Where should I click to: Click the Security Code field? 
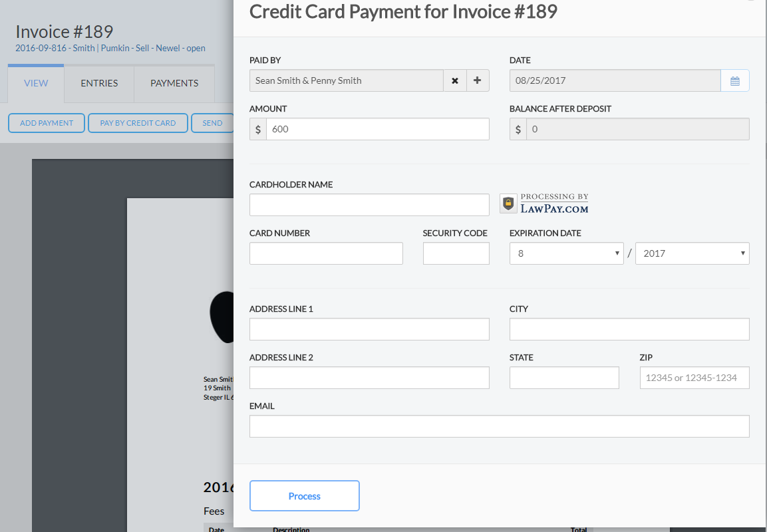(456, 253)
